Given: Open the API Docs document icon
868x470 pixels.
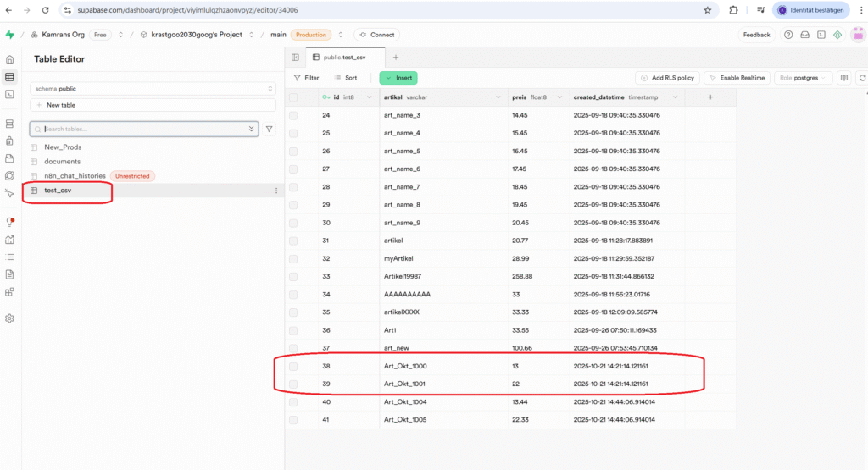Looking at the screenshot, I should pyautogui.click(x=9, y=274).
